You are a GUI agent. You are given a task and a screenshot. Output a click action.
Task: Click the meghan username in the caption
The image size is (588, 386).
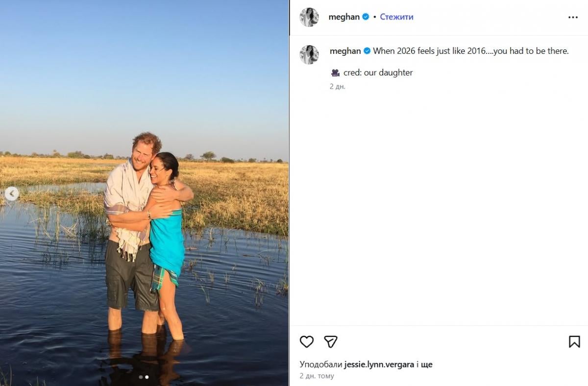346,50
